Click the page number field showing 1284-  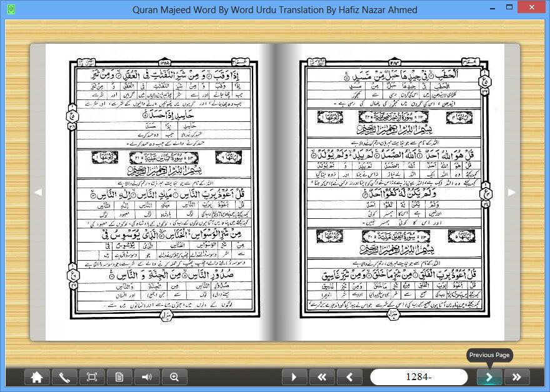tap(419, 377)
